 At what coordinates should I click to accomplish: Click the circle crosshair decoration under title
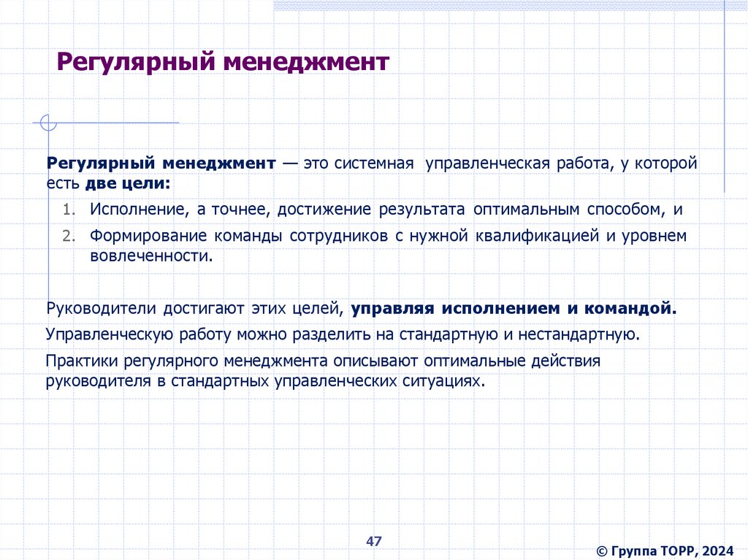48,123
